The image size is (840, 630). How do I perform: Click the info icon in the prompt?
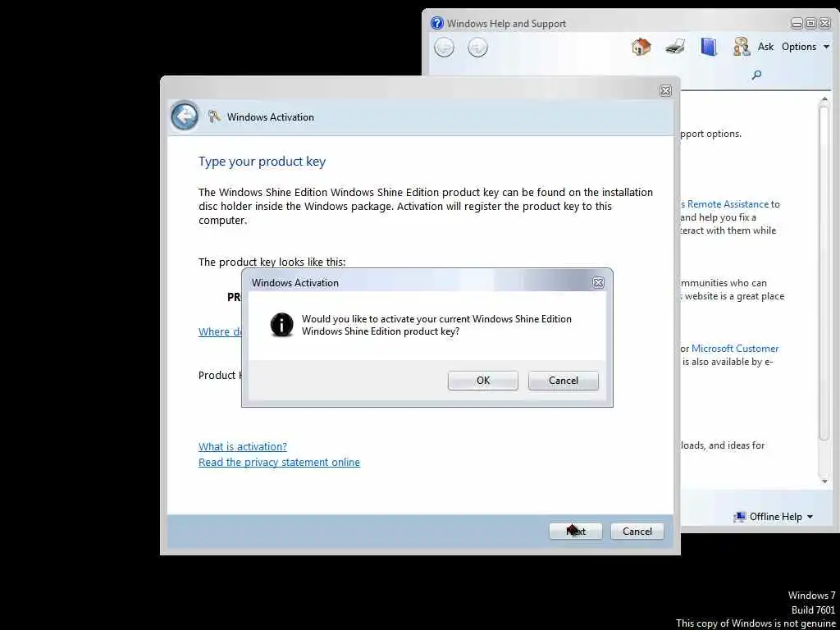click(282, 325)
